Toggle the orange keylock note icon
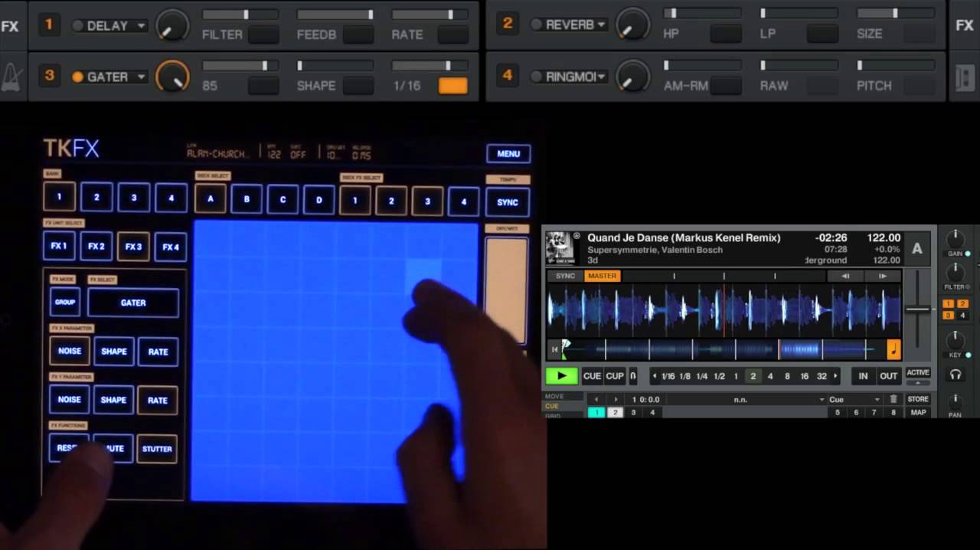The width and height of the screenshot is (980, 550). point(893,350)
